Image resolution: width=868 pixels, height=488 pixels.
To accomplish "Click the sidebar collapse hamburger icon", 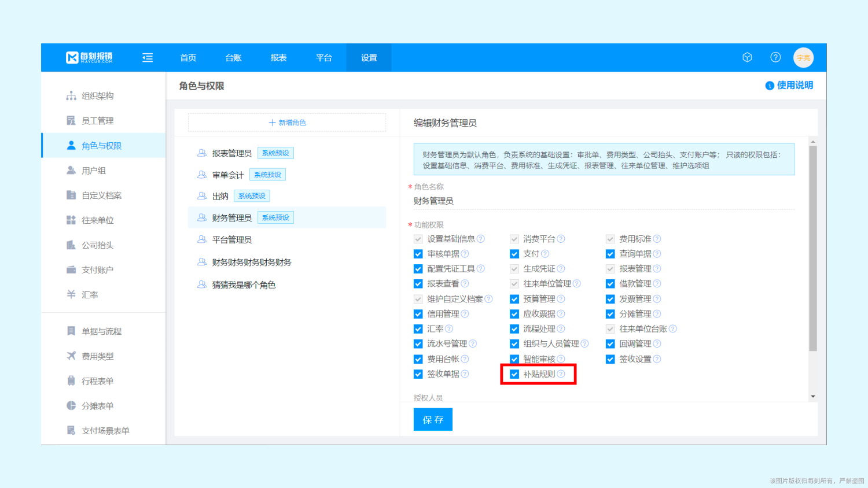I will click(x=148, y=58).
